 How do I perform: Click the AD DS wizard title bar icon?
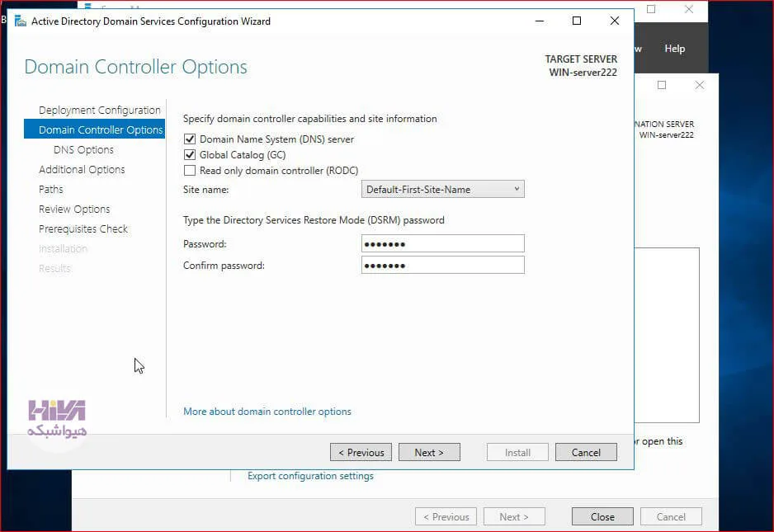point(21,21)
